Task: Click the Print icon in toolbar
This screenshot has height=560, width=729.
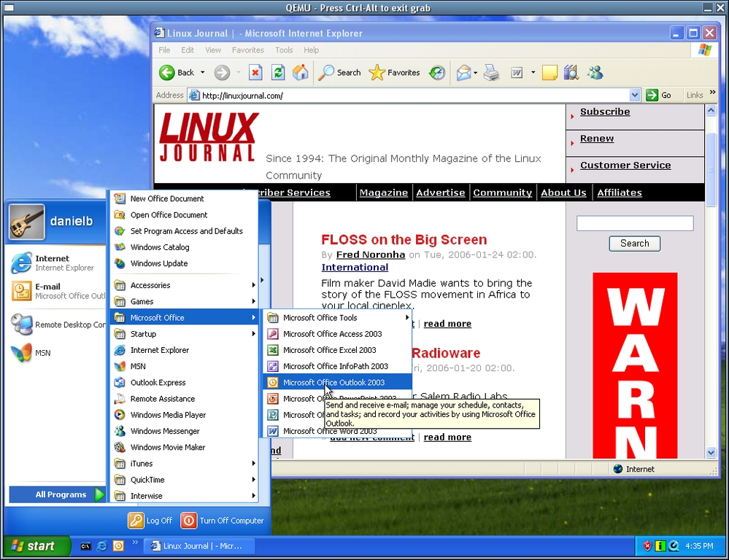Action: coord(491,72)
